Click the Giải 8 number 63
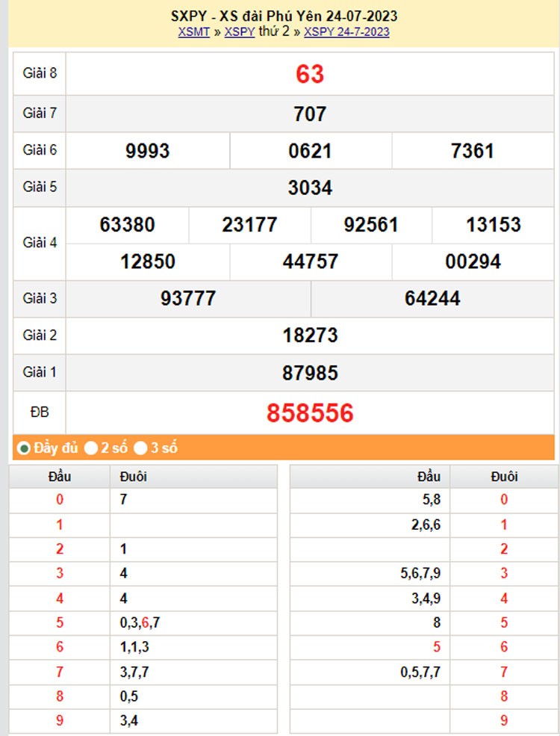 click(310, 74)
